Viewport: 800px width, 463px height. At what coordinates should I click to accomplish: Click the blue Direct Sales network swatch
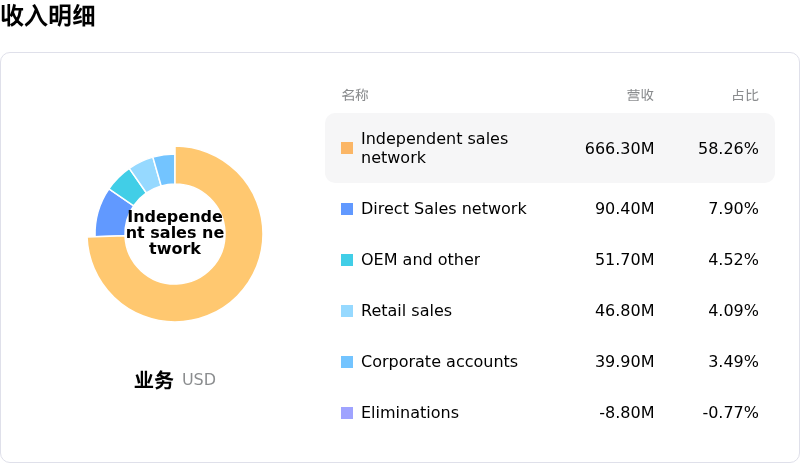point(347,209)
